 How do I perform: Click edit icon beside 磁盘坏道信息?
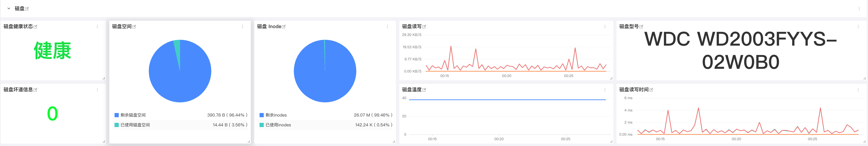point(35,89)
